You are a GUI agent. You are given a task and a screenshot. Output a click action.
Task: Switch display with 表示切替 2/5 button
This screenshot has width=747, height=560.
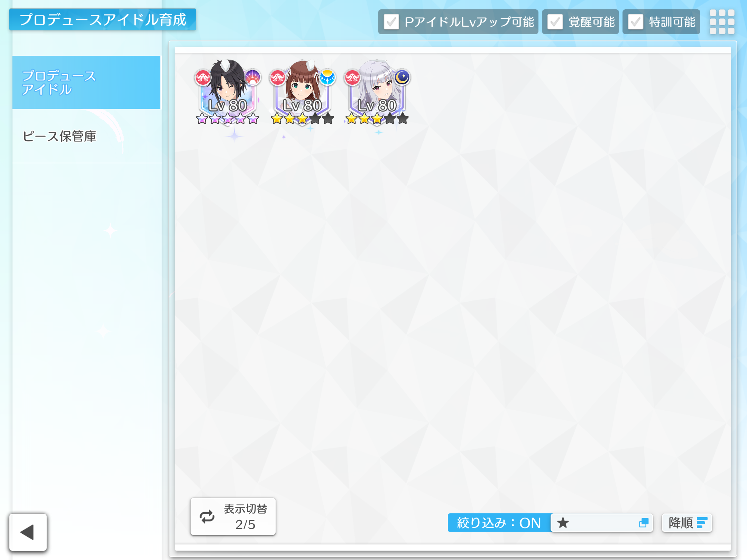coord(233,516)
